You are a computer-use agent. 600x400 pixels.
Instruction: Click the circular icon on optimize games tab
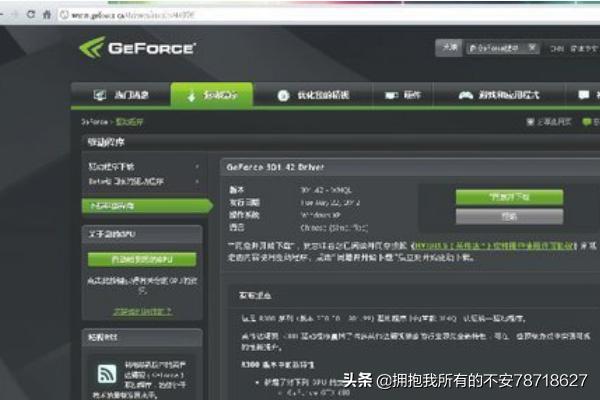click(283, 95)
